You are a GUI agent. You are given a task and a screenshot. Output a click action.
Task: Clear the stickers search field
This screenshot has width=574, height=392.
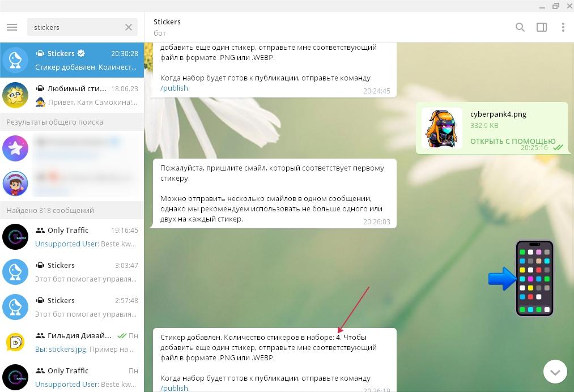pyautogui.click(x=129, y=27)
